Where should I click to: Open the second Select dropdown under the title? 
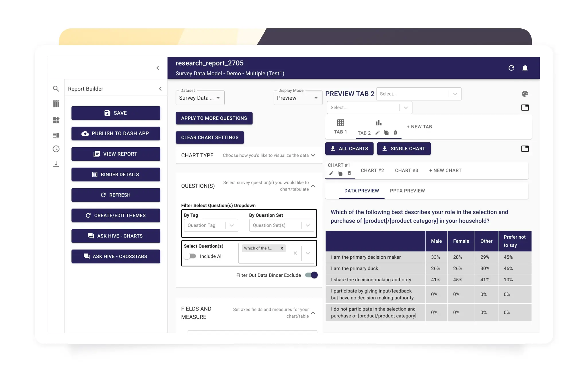[x=370, y=108]
